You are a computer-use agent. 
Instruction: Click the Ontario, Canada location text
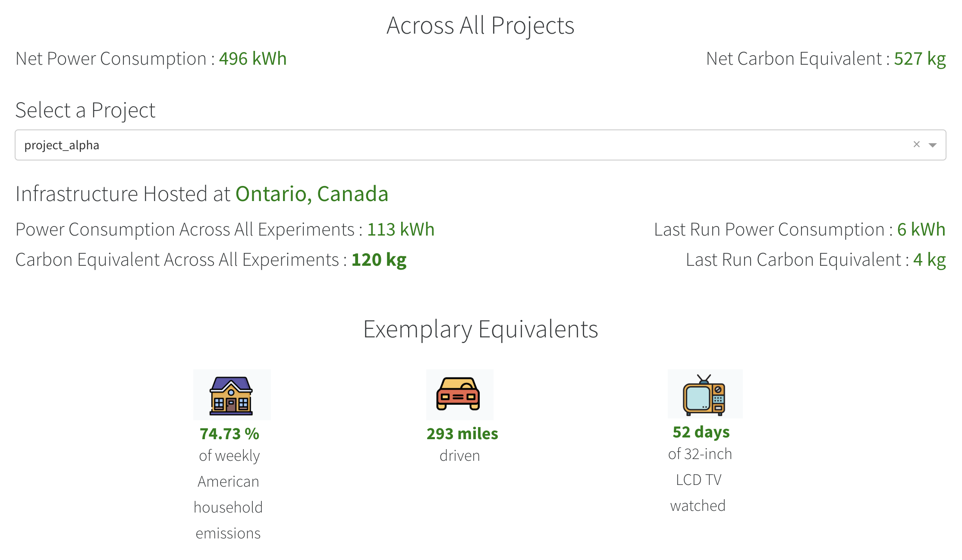coord(311,194)
